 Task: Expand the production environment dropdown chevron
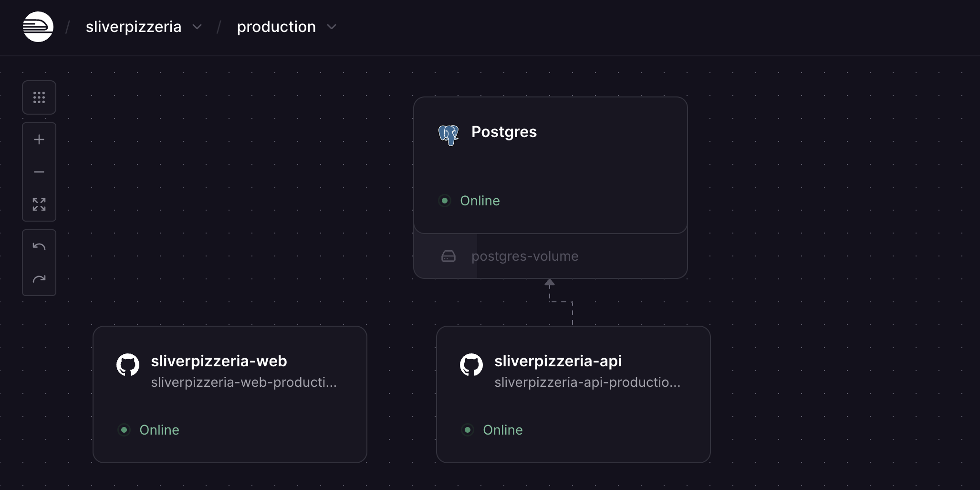pyautogui.click(x=332, y=27)
